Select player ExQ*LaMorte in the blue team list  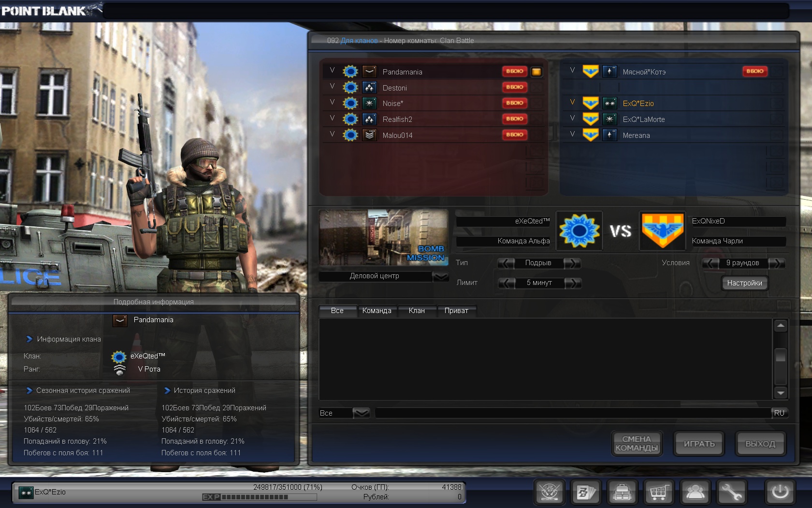click(x=674, y=119)
